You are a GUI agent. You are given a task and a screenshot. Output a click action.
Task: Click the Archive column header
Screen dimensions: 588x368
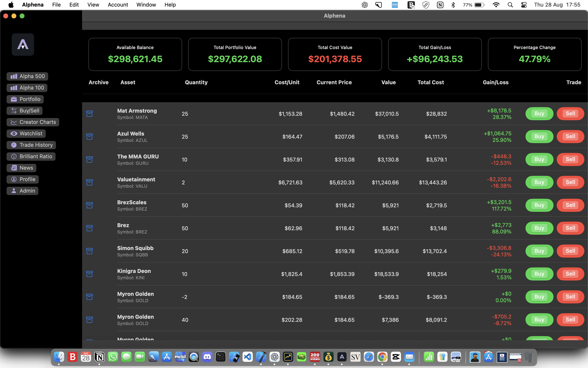tap(98, 83)
